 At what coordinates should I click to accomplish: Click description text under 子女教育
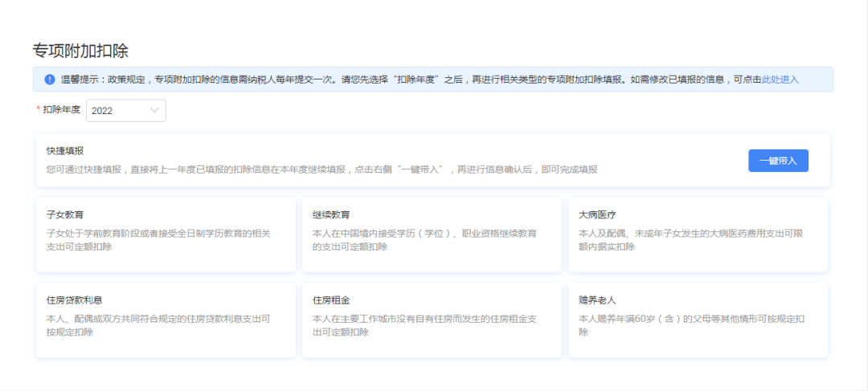[159, 240]
